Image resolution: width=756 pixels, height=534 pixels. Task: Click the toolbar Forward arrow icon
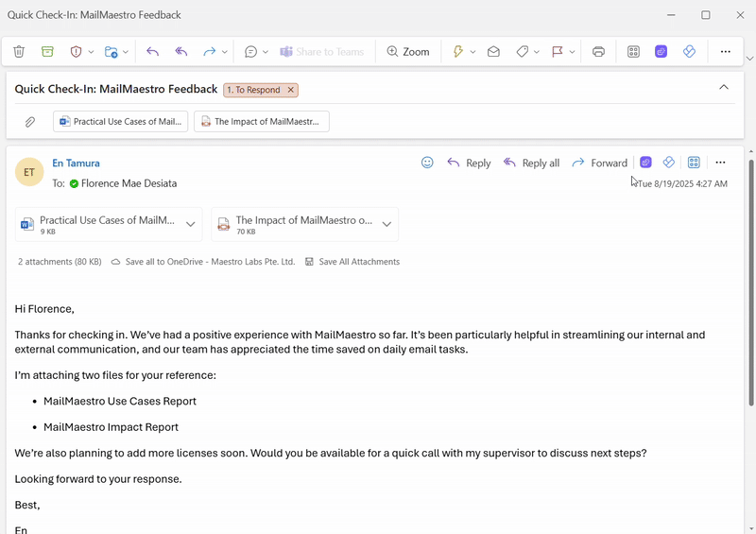(209, 52)
